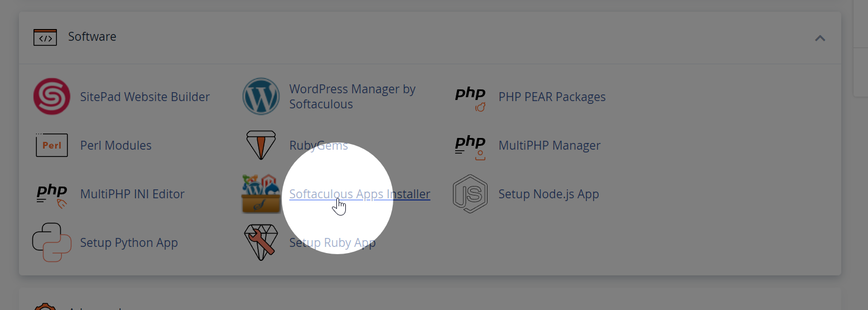The image size is (868, 310).
Task: Open the Perl Modules link
Action: tap(116, 145)
